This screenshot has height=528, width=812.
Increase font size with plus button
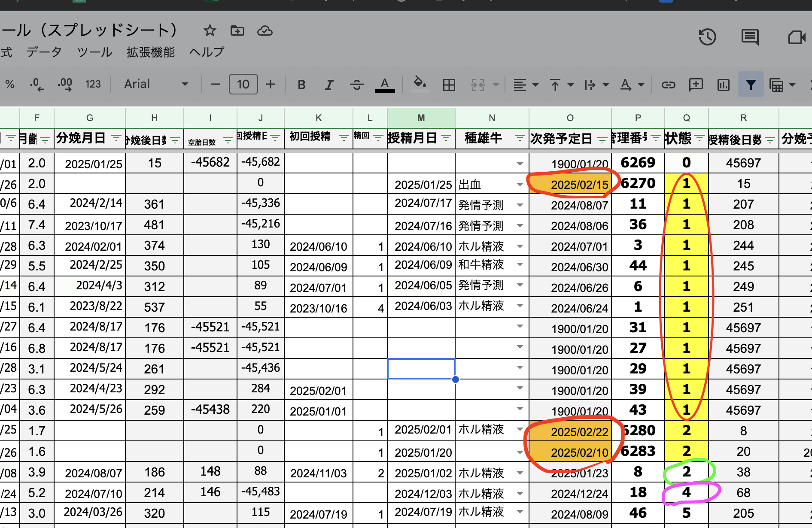point(270,84)
